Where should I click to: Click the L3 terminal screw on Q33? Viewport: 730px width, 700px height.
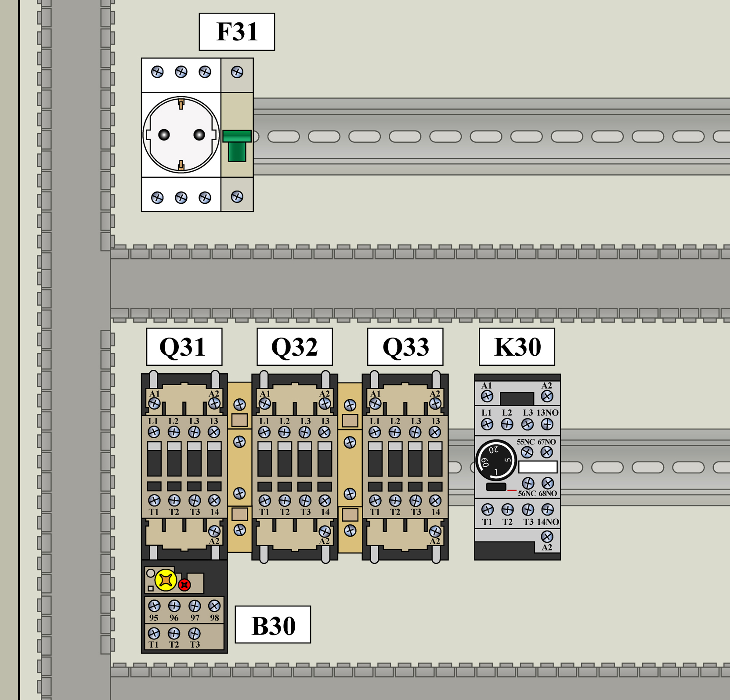pyautogui.click(x=415, y=432)
